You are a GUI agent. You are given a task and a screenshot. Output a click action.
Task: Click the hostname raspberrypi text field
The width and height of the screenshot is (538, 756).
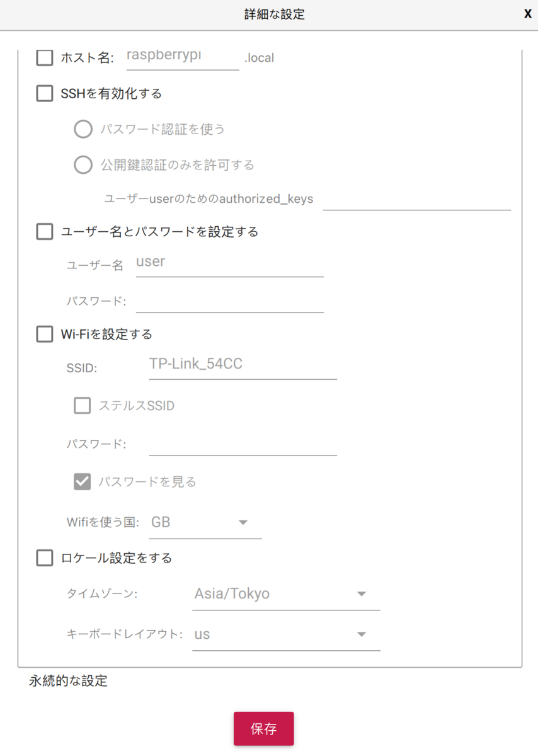click(182, 56)
